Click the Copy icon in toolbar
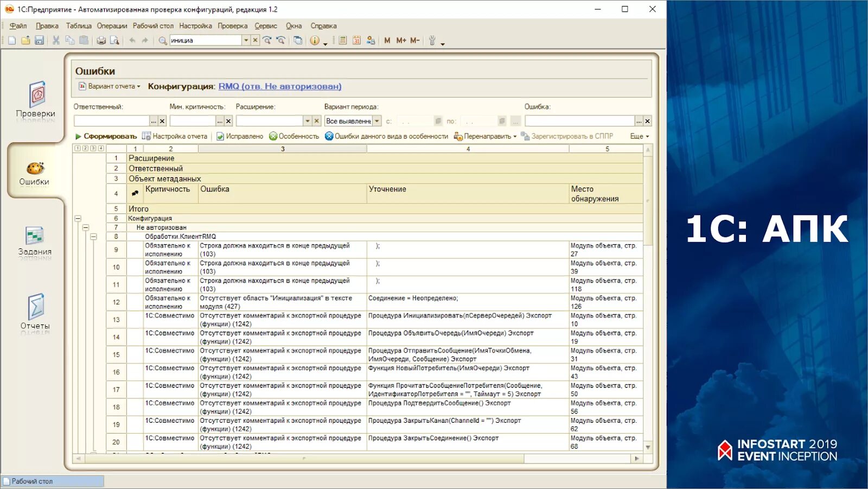Image resolution: width=868 pixels, height=489 pixels. click(x=70, y=40)
